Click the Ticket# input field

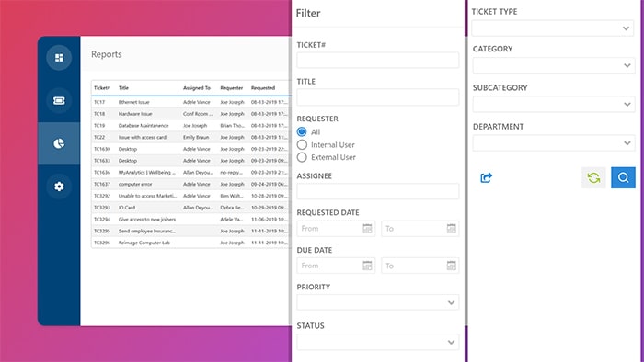pyautogui.click(x=378, y=61)
